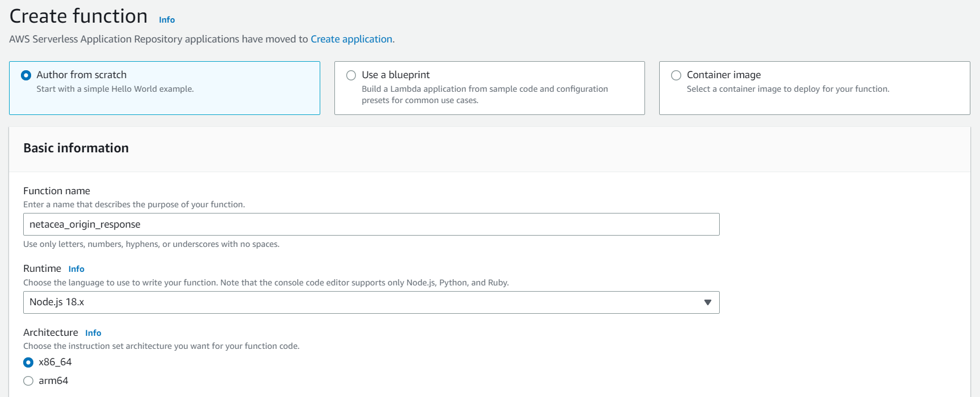Click the "arm64" label text

click(53, 381)
